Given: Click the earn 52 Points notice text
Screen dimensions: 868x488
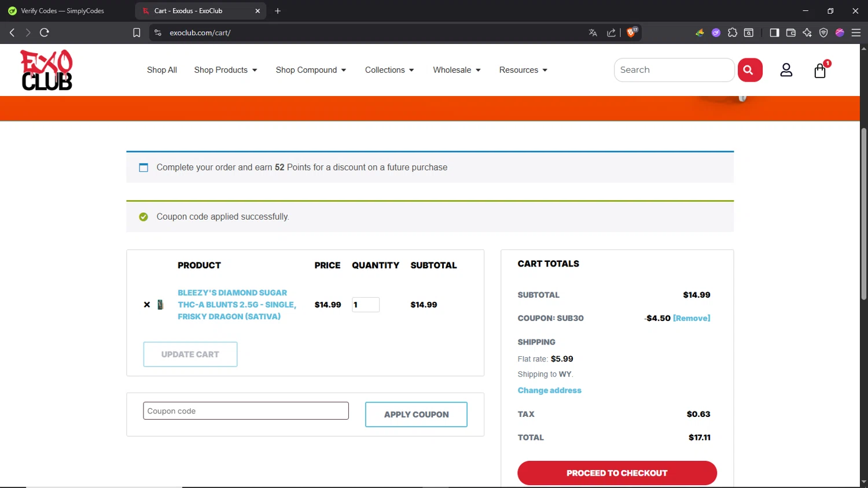Looking at the screenshot, I should tap(301, 167).
